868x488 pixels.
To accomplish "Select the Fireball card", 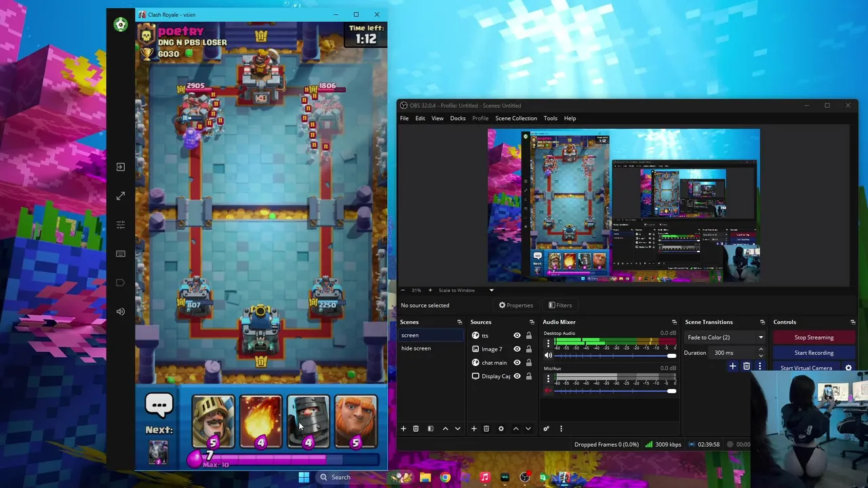I will tap(260, 422).
